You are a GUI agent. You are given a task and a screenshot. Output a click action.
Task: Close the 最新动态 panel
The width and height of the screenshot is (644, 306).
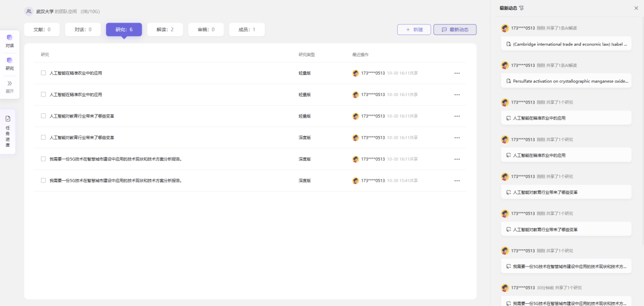click(636, 8)
